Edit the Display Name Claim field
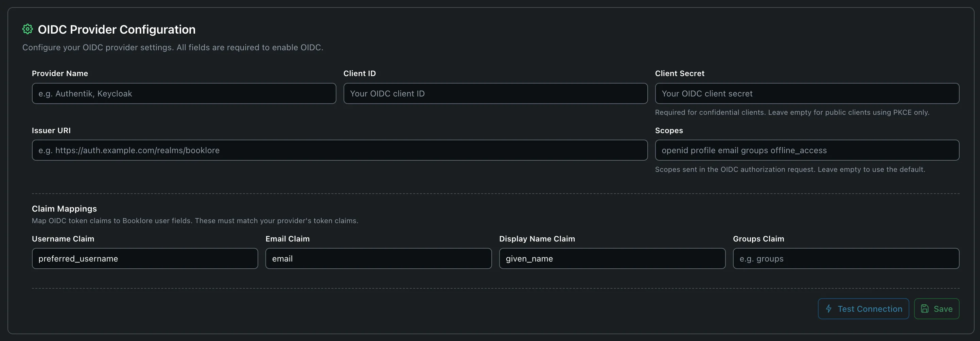980x341 pixels. tap(612, 258)
